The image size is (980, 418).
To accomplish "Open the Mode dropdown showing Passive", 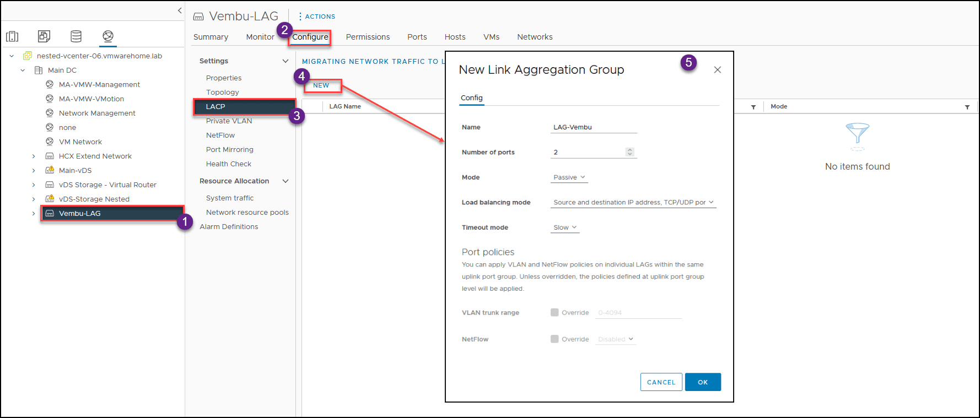I will pyautogui.click(x=569, y=177).
